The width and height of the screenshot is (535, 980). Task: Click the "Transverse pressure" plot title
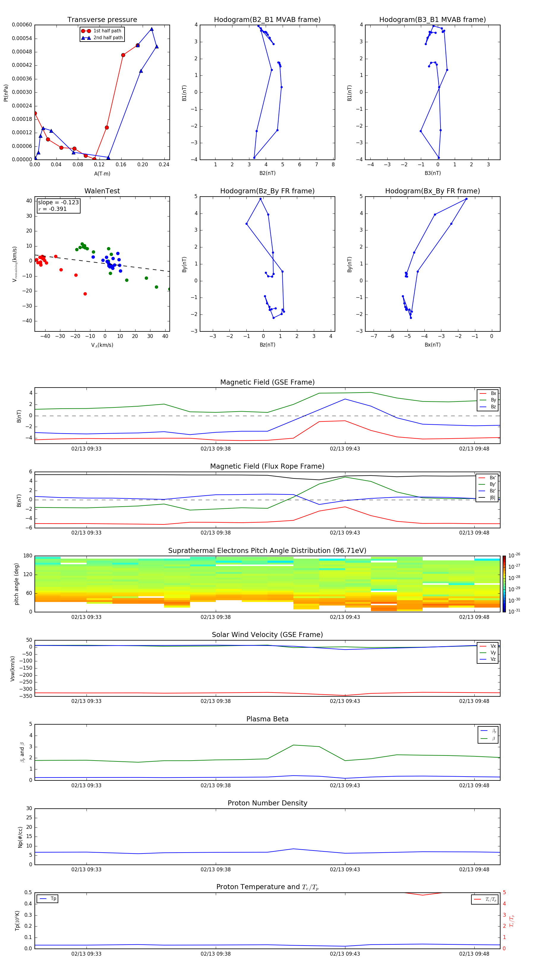tap(102, 20)
